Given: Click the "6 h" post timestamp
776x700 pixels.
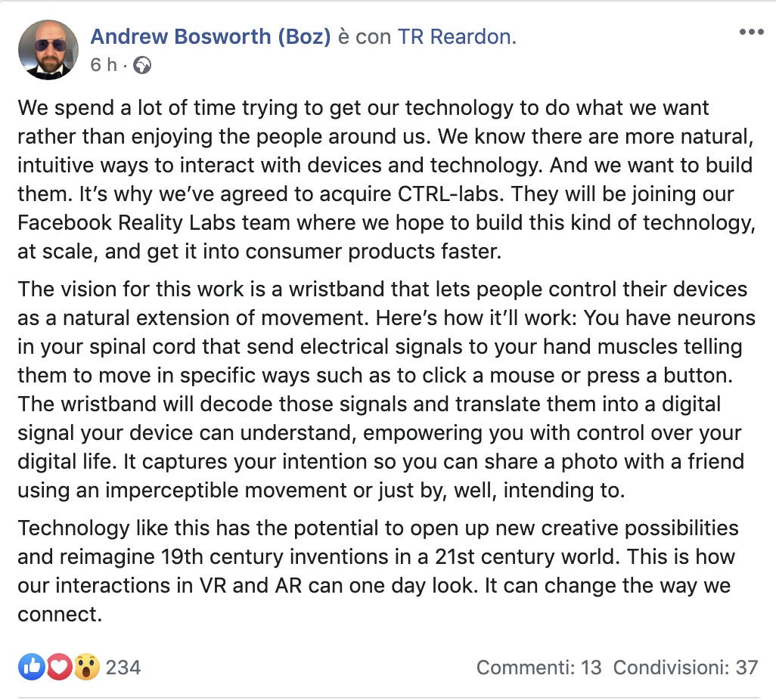Looking at the screenshot, I should point(104,65).
